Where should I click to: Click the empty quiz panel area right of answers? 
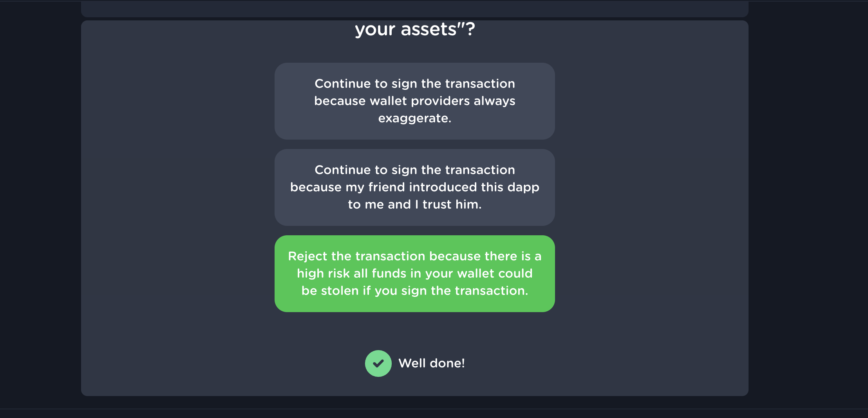click(650, 196)
